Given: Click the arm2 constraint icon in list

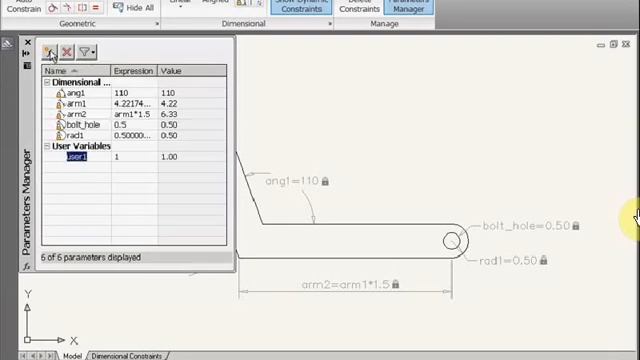Looking at the screenshot, I should (60, 115).
